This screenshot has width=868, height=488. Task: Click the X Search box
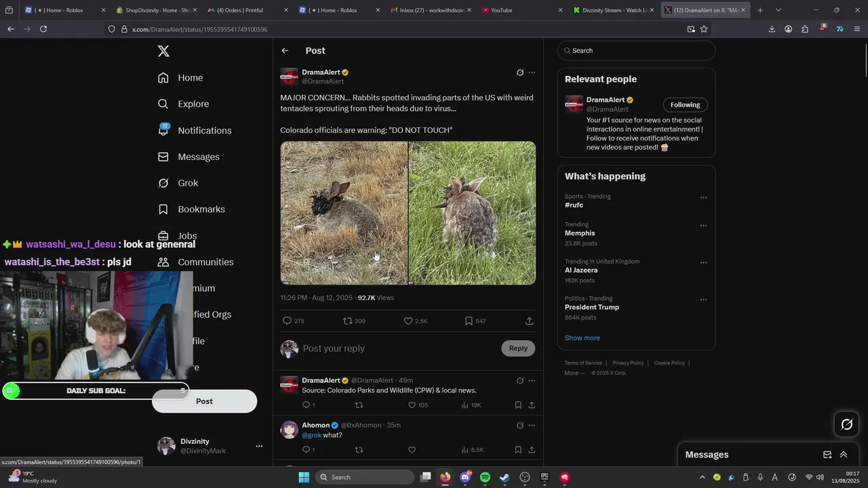pyautogui.click(x=636, y=51)
